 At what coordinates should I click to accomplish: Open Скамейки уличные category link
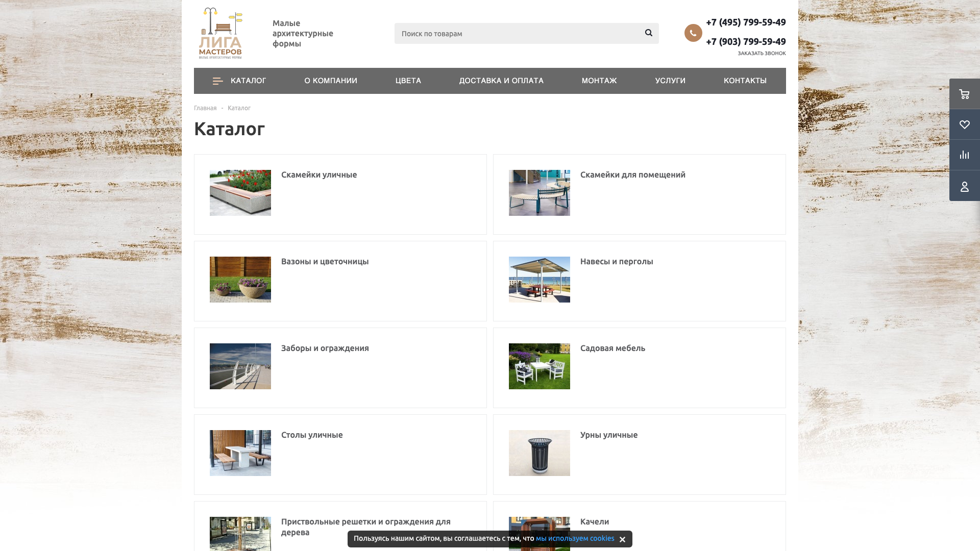tap(319, 175)
